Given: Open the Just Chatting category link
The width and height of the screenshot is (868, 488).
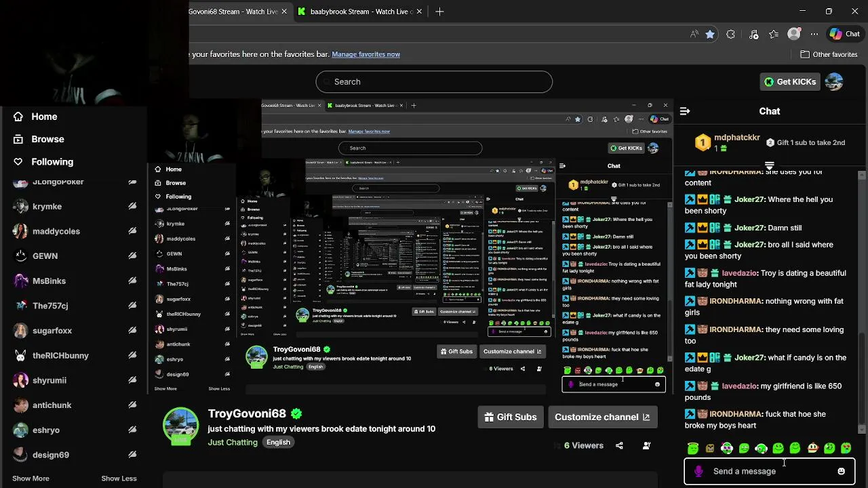Looking at the screenshot, I should 233,442.
